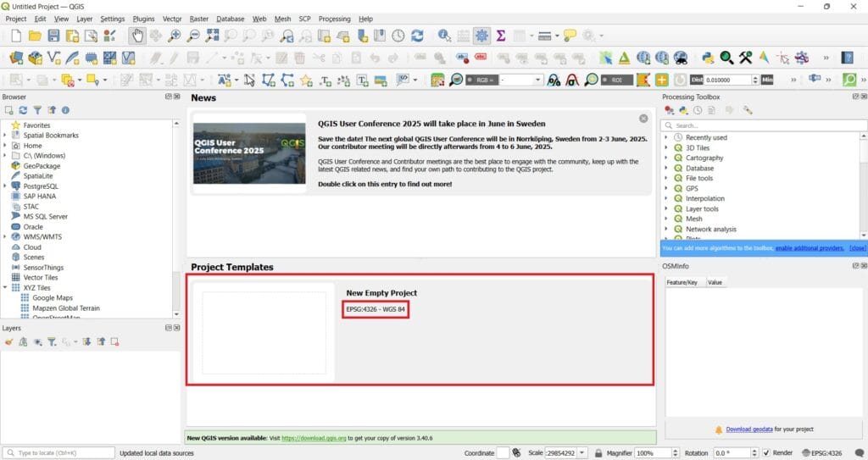Click the New SpatiaLite Layer feather icon
Image resolution: width=868 pixels, height=460 pixels.
coord(73,58)
